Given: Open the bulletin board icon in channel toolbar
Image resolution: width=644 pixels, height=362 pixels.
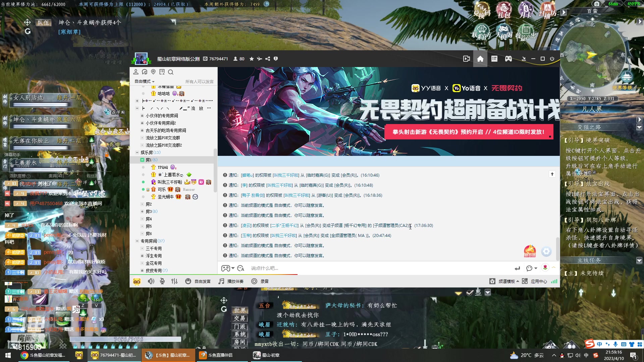Looking at the screenshot, I should pos(162,72).
